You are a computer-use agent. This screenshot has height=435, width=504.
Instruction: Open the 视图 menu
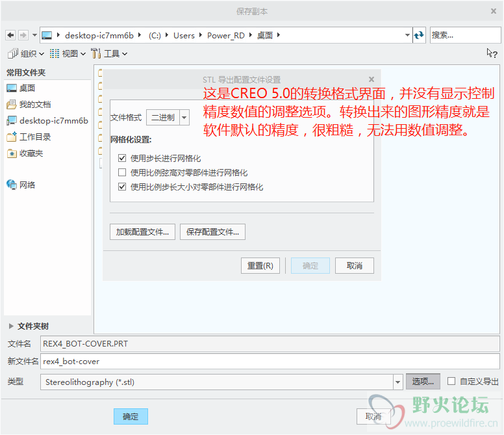[68, 54]
